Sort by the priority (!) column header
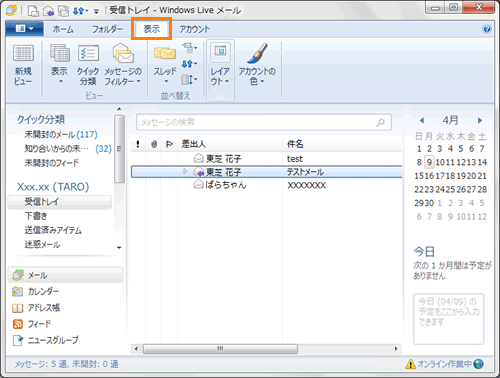This screenshot has height=378, width=500. click(138, 144)
